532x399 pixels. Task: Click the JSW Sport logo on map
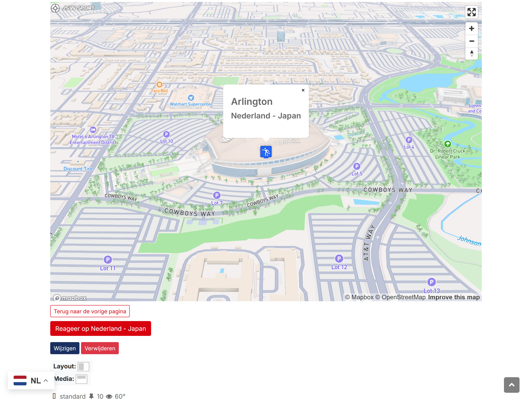click(x=73, y=8)
